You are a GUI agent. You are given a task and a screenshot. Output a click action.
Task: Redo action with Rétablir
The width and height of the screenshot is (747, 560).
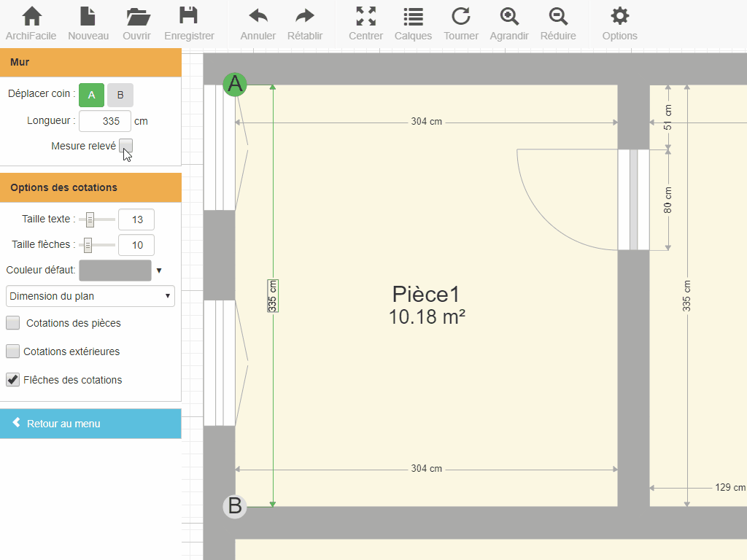tap(305, 23)
